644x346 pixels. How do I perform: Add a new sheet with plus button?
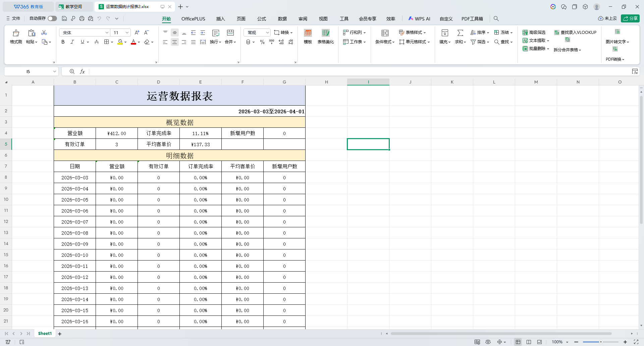[x=60, y=334]
